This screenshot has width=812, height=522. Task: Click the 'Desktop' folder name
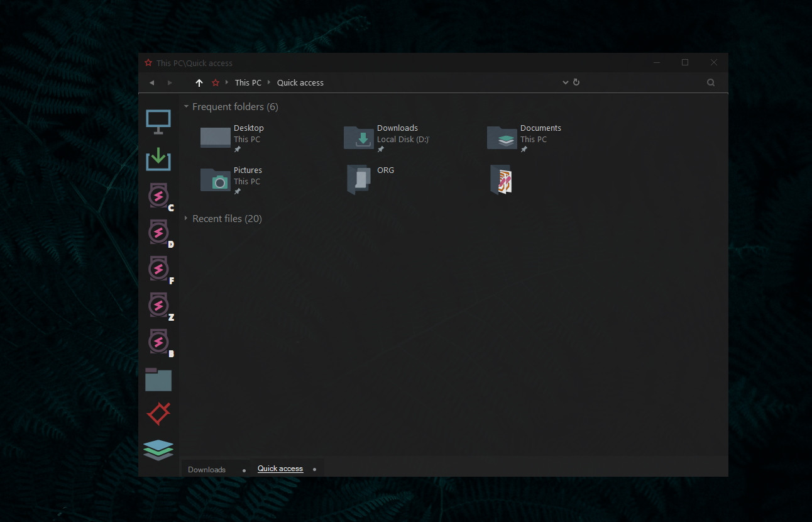click(x=249, y=128)
